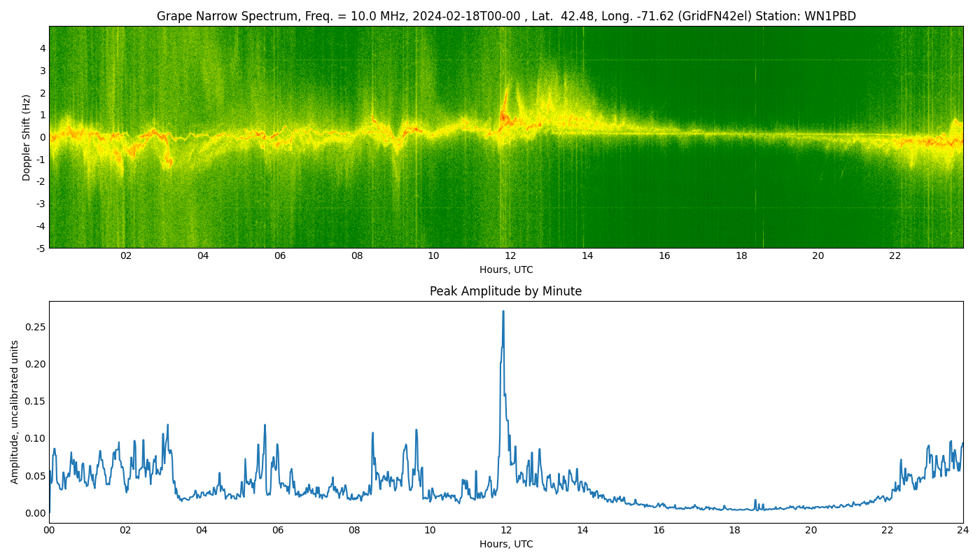Click the Doppler Shift (Hz) axis label
The image size is (980, 560).
(27, 137)
